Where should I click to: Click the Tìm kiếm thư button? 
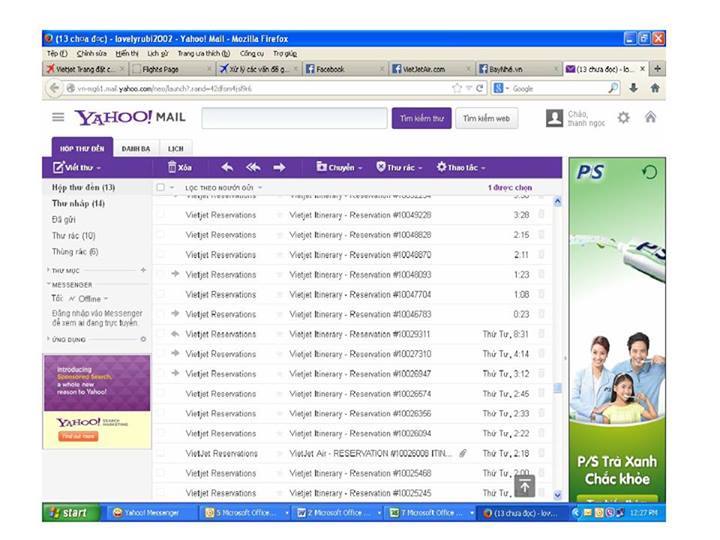pyautogui.click(x=422, y=118)
